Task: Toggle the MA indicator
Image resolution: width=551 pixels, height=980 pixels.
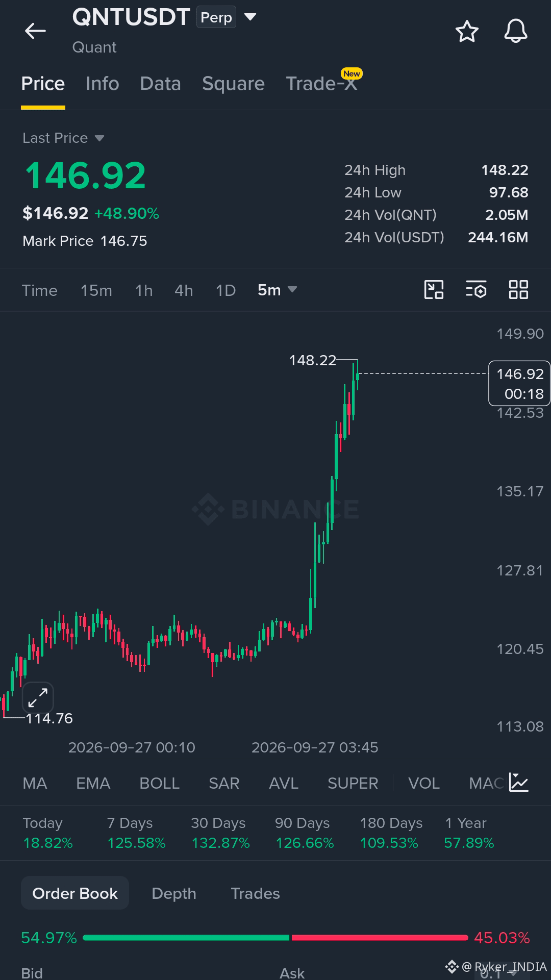Action: pos(35,783)
